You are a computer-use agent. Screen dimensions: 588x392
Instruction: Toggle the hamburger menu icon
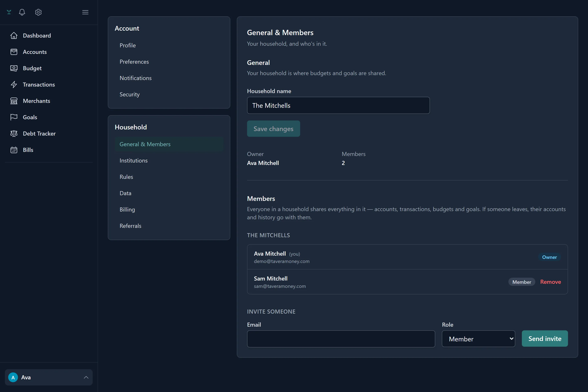(x=85, y=12)
